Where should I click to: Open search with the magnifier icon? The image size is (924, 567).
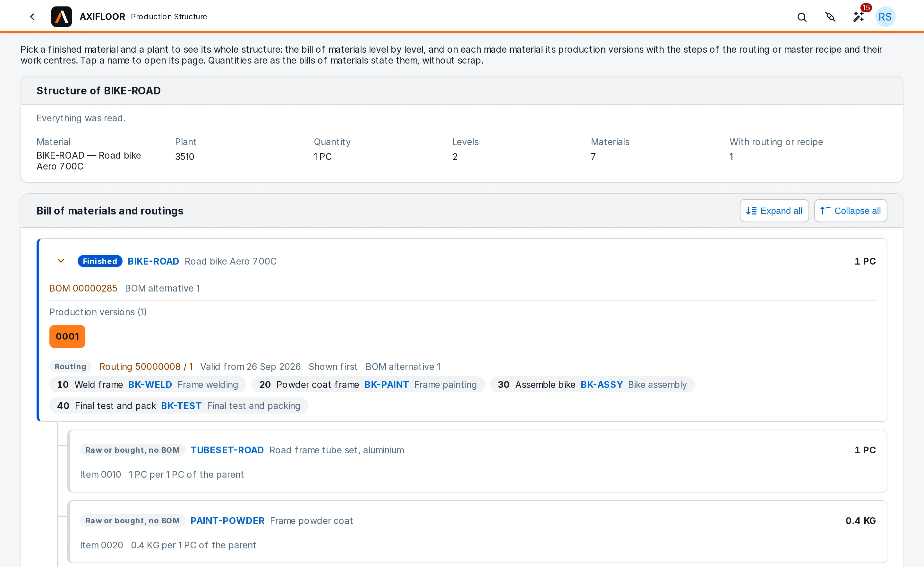point(802,17)
